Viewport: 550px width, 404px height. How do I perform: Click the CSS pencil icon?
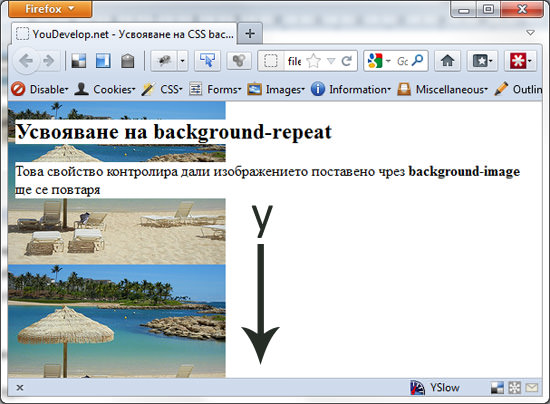tap(148, 89)
